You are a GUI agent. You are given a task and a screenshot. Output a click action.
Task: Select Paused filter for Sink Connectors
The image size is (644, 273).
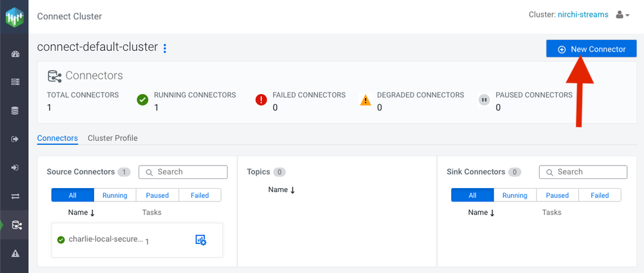[x=558, y=195]
